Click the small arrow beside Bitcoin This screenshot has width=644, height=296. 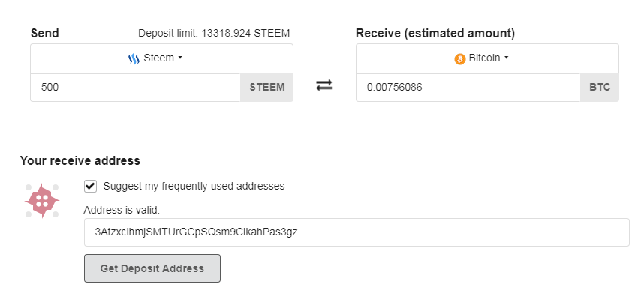[506, 58]
